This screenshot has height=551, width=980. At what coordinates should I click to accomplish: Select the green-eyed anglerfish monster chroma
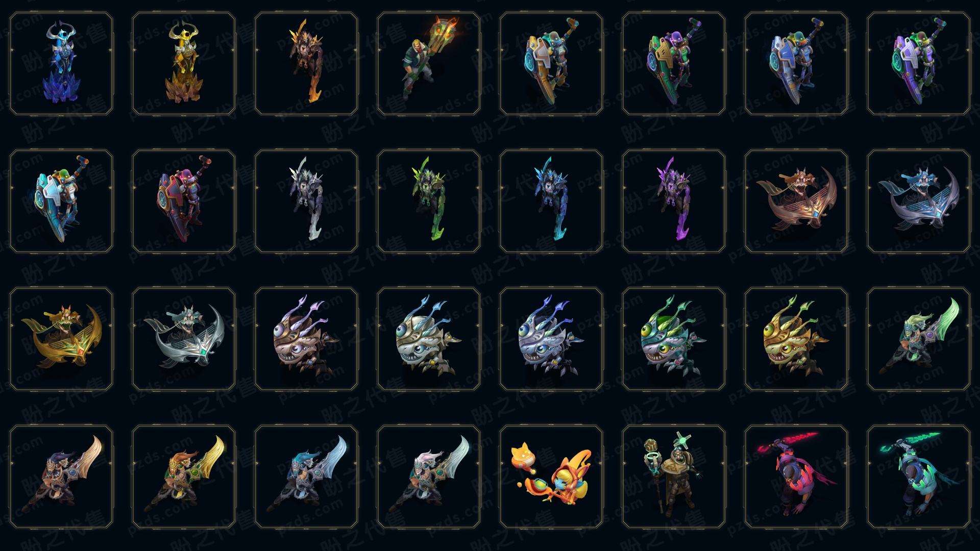(x=674, y=339)
